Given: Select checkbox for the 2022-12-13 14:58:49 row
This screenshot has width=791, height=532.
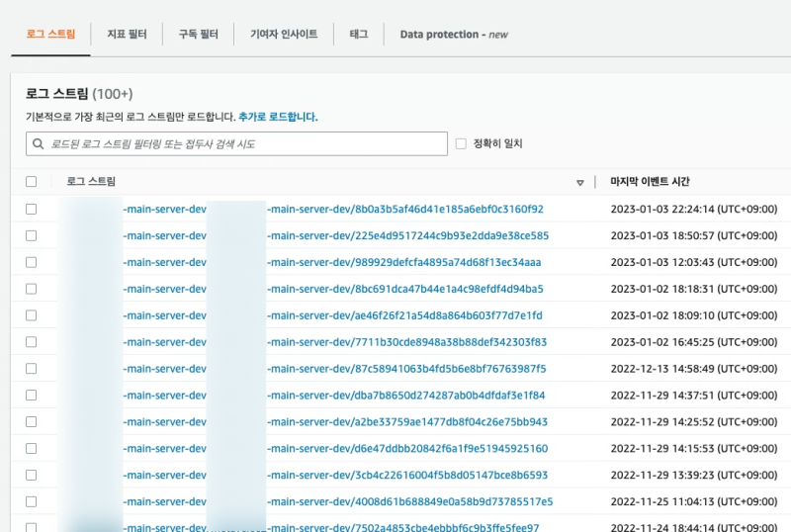Looking at the screenshot, I should coord(31,369).
